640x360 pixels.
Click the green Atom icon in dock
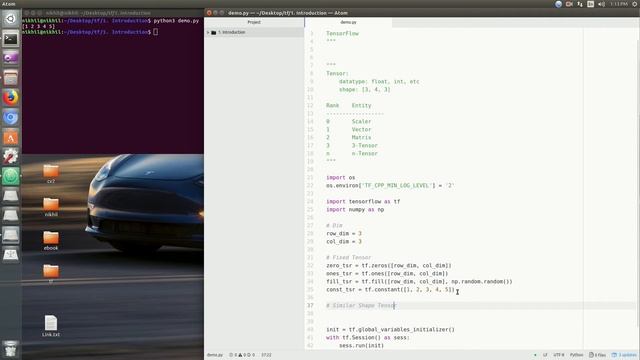[x=11, y=176]
